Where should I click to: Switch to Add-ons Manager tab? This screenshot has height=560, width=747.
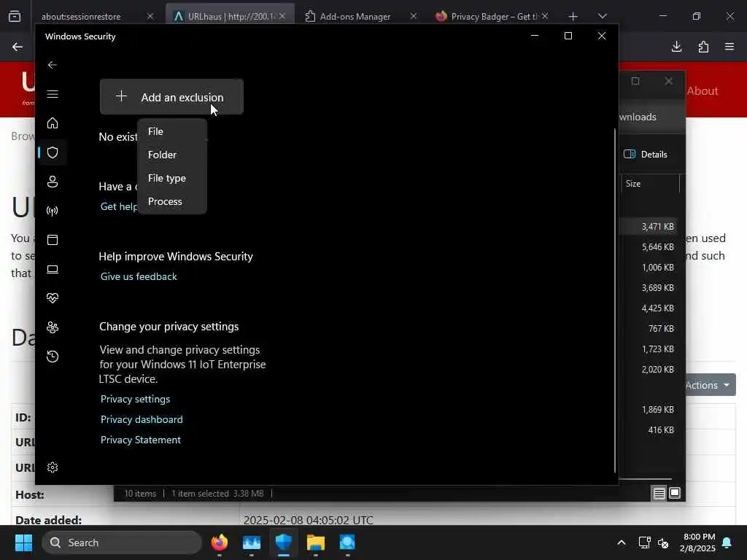355,16
